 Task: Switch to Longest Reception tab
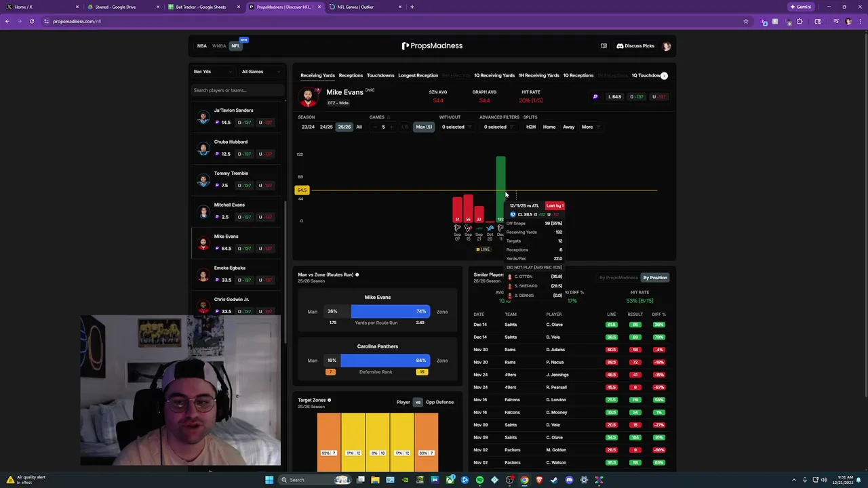418,75
